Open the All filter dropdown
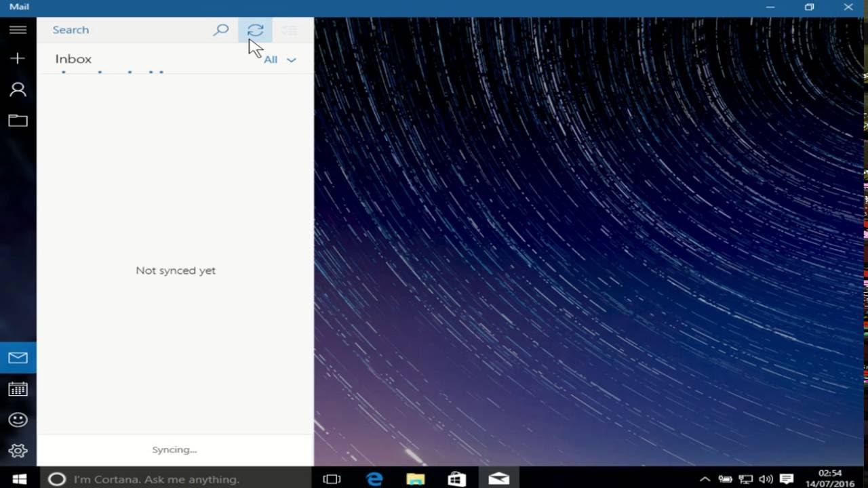Image resolution: width=868 pixels, height=488 pixels. 280,60
